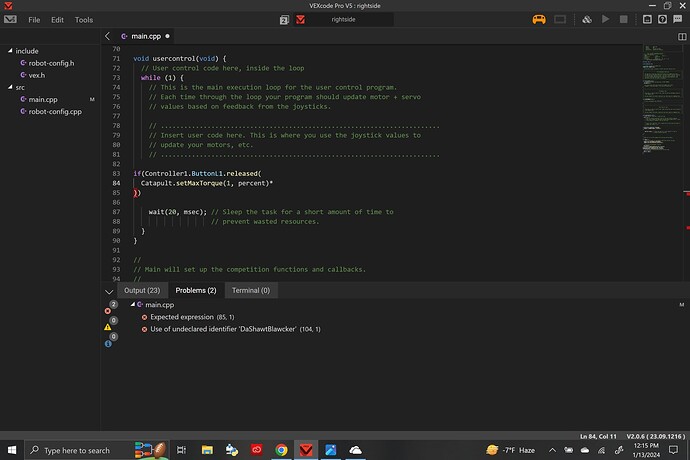This screenshot has height=460, width=690.
Task: Switch to the Problems (2) tab
Action: click(196, 291)
